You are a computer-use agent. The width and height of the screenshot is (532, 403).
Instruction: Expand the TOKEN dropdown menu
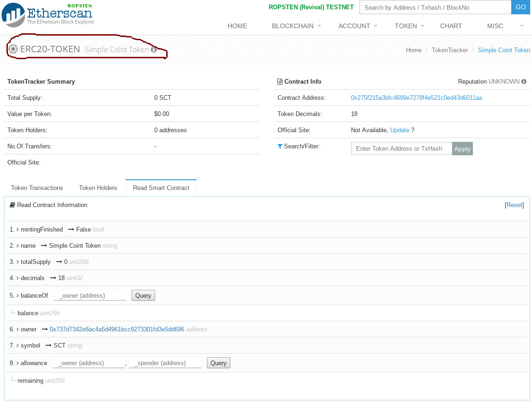click(409, 26)
